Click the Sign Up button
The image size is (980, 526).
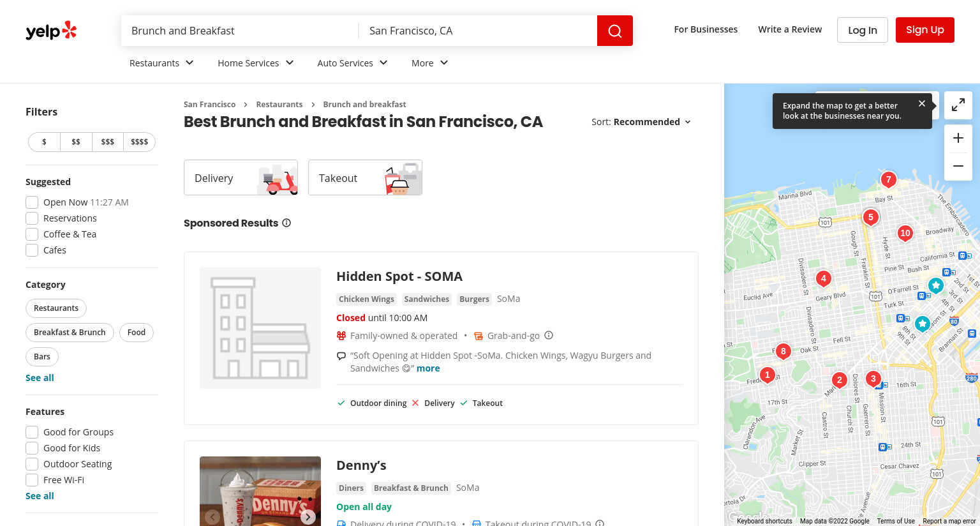(x=924, y=30)
